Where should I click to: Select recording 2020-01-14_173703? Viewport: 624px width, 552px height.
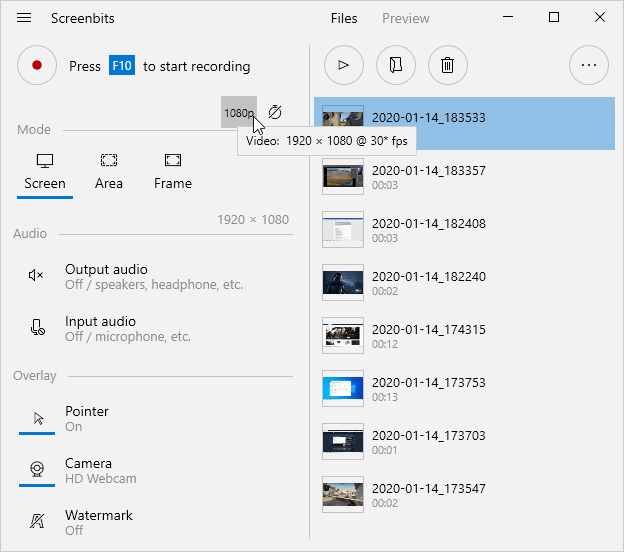464,441
